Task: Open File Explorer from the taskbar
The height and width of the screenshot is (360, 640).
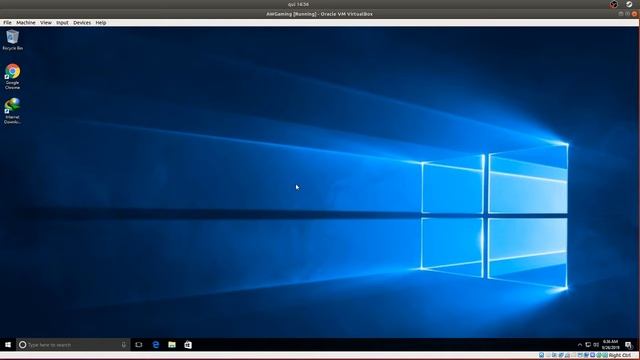Action: pos(172,345)
